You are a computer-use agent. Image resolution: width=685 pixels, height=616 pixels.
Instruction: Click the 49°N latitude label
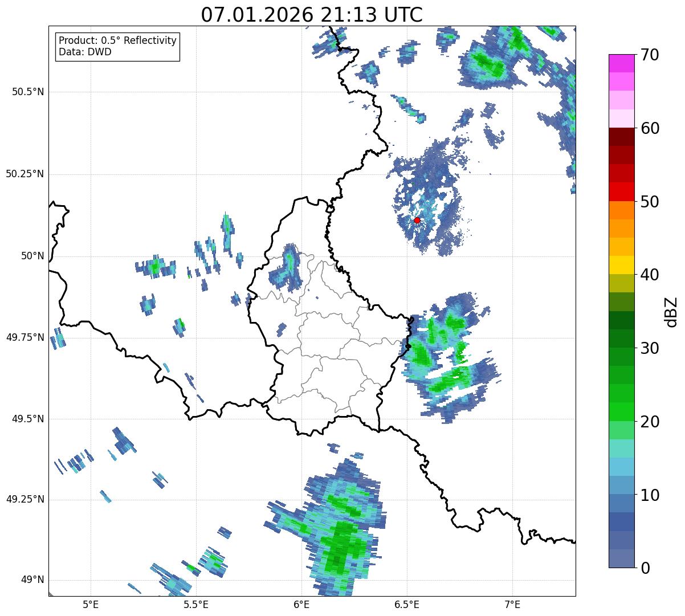32,580
